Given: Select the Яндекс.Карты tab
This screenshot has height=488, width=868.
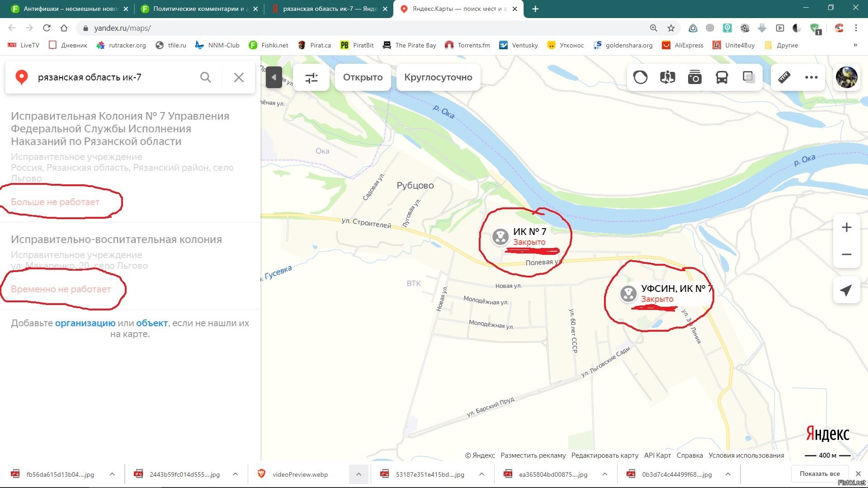Looking at the screenshot, I should tap(458, 9).
